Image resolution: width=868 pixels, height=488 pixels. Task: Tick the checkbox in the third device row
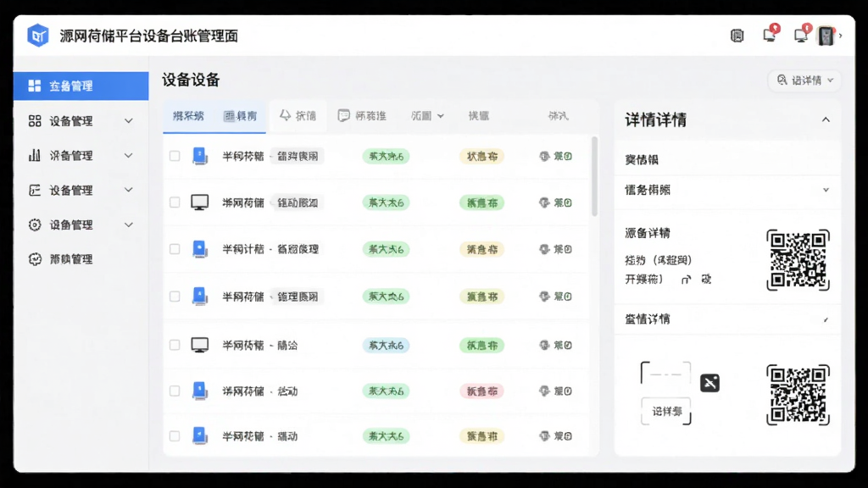click(175, 249)
